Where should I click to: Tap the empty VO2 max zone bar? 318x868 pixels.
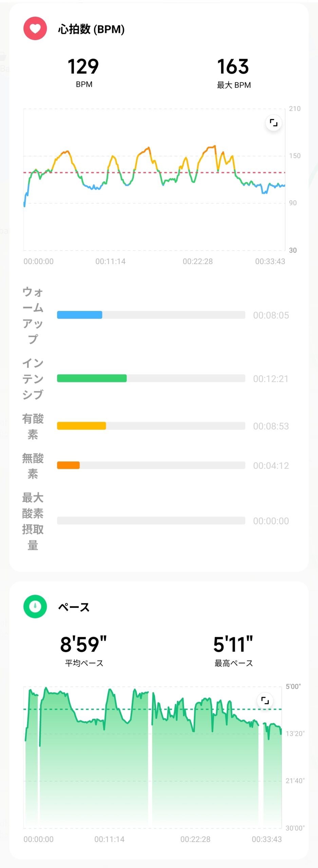(151, 520)
